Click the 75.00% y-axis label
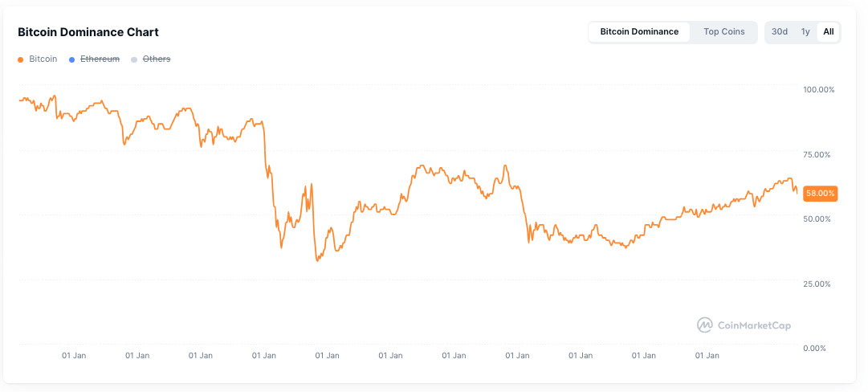The image size is (868, 392). click(x=819, y=154)
